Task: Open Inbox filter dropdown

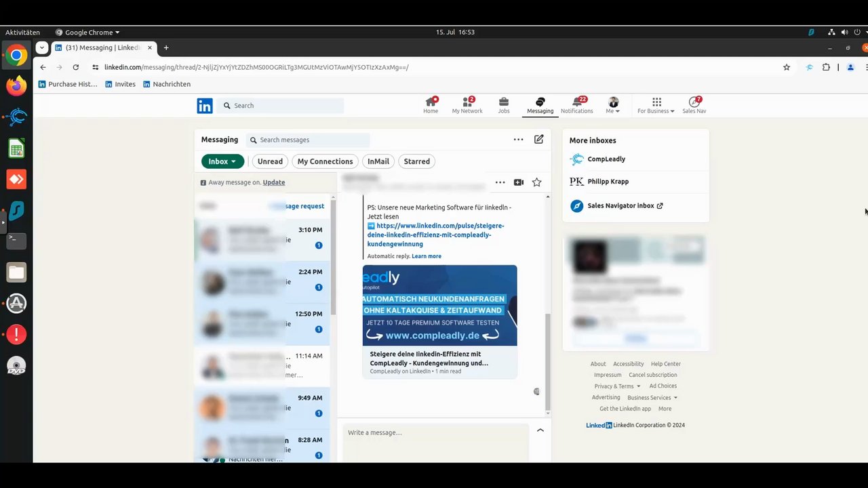Action: pyautogui.click(x=222, y=161)
